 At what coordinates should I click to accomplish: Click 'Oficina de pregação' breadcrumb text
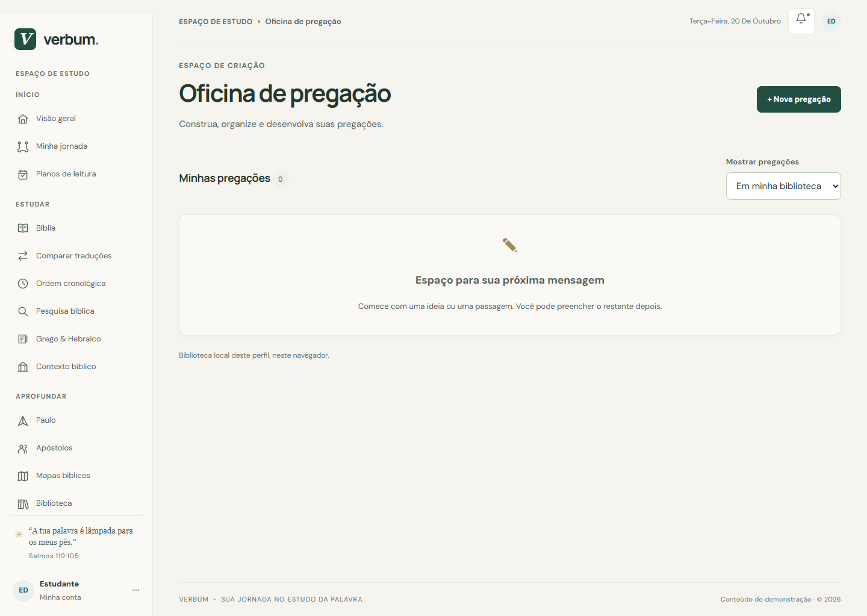[303, 22]
